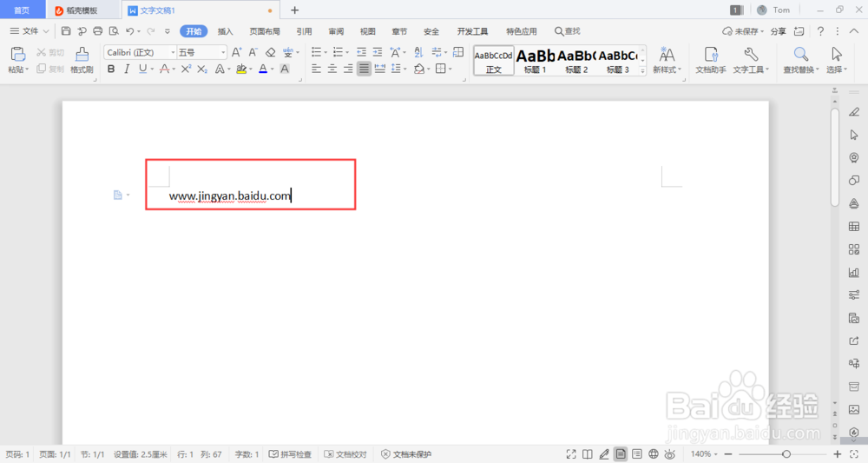Toggle superscript formatting

pos(186,69)
